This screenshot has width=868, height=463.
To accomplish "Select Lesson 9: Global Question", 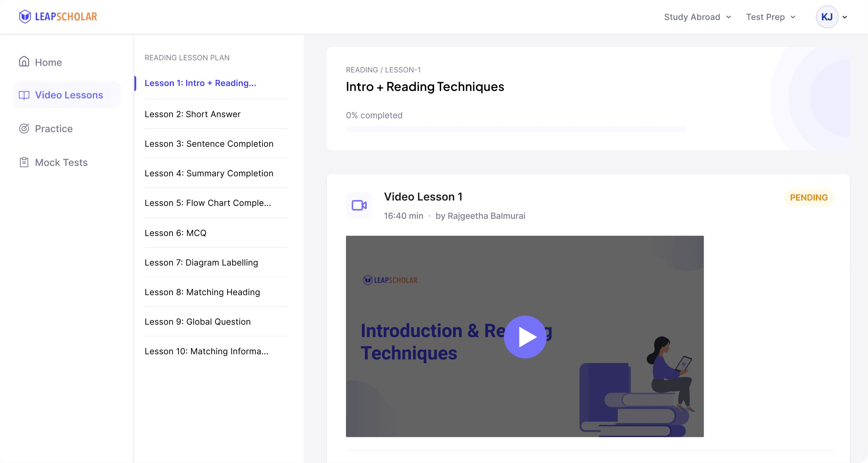I will (x=197, y=322).
